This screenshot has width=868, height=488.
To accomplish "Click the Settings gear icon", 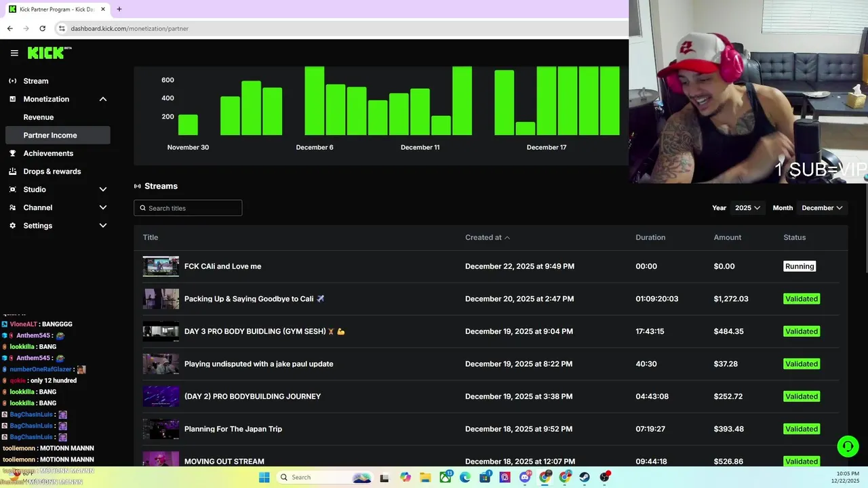I will (x=12, y=226).
